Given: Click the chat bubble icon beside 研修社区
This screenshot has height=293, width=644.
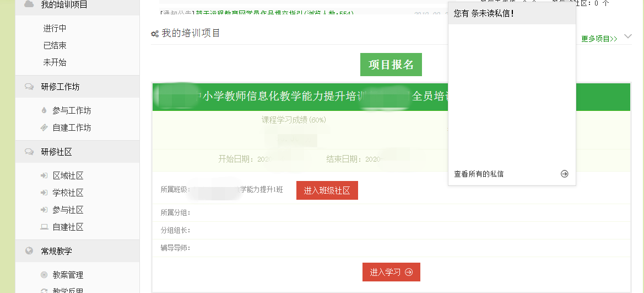Looking at the screenshot, I should 29,152.
